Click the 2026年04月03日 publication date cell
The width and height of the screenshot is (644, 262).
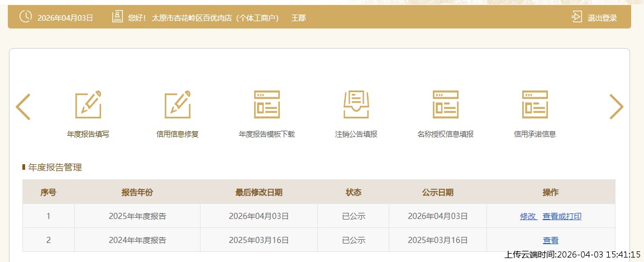tap(438, 216)
